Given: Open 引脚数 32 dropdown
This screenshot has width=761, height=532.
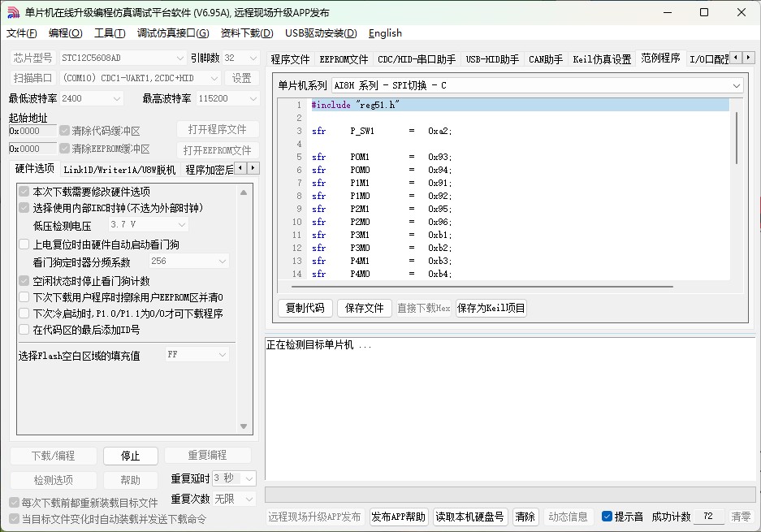Looking at the screenshot, I should click(x=240, y=58).
